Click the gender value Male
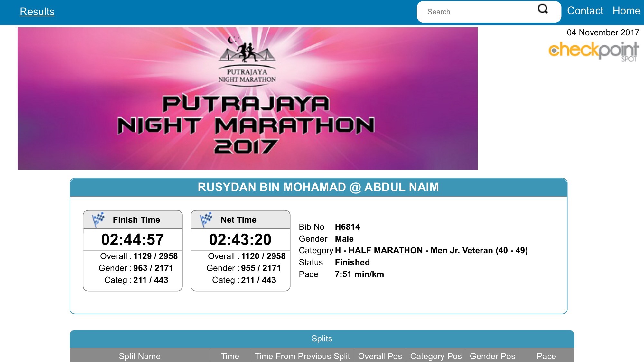This screenshot has width=644, height=362. [x=344, y=239]
